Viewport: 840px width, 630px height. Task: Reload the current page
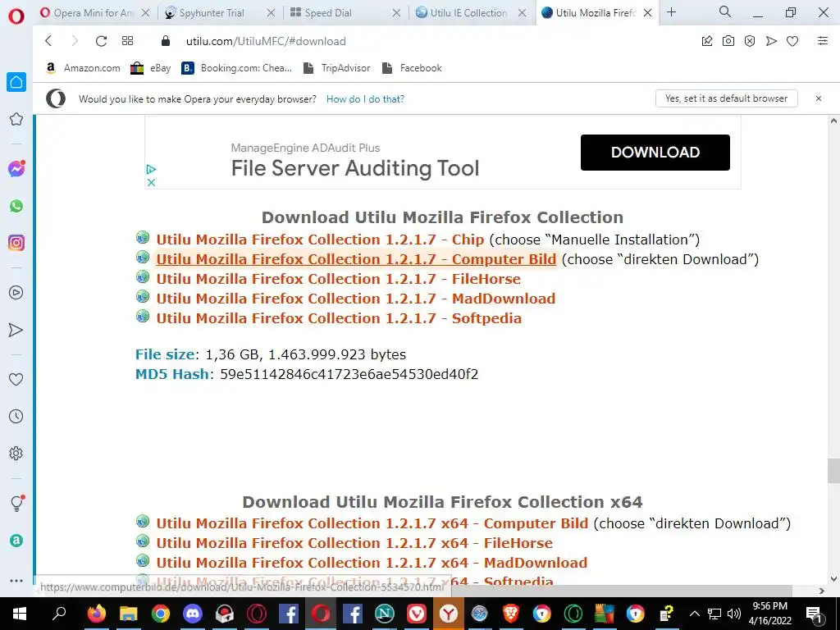click(101, 41)
